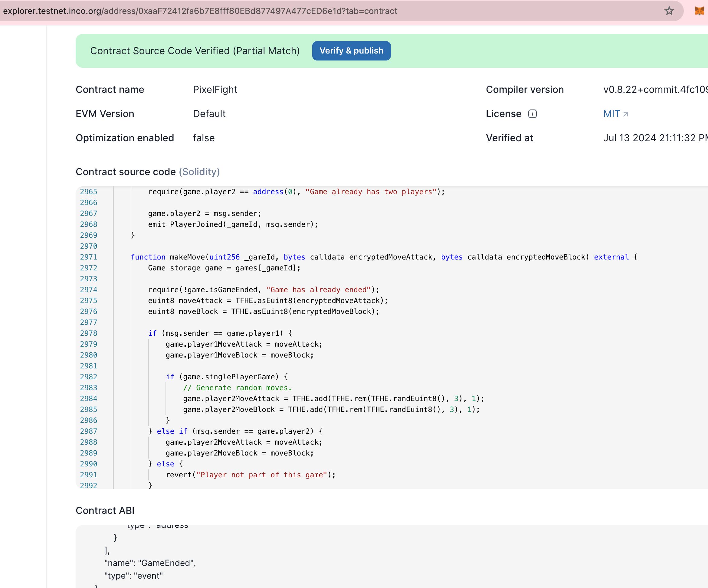Click the Contract source code heading
The image size is (708, 588).
(x=148, y=172)
